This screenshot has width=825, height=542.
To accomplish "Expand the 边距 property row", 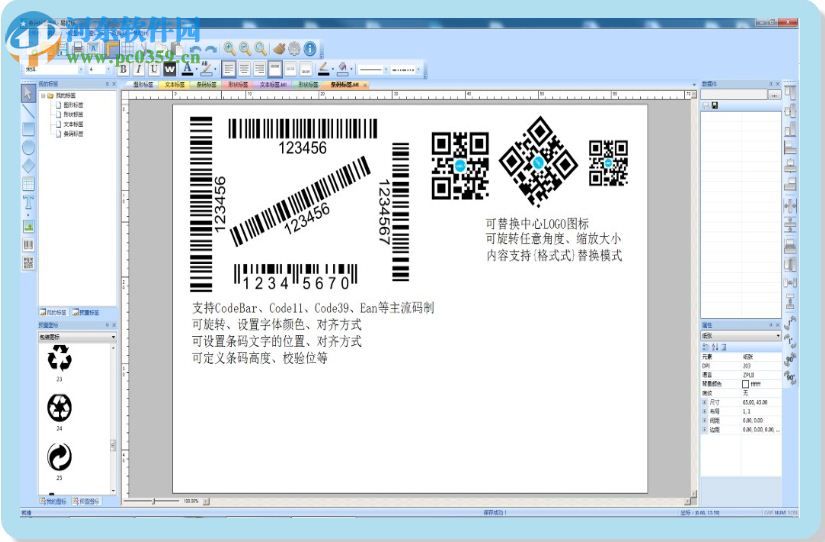I will coord(705,430).
